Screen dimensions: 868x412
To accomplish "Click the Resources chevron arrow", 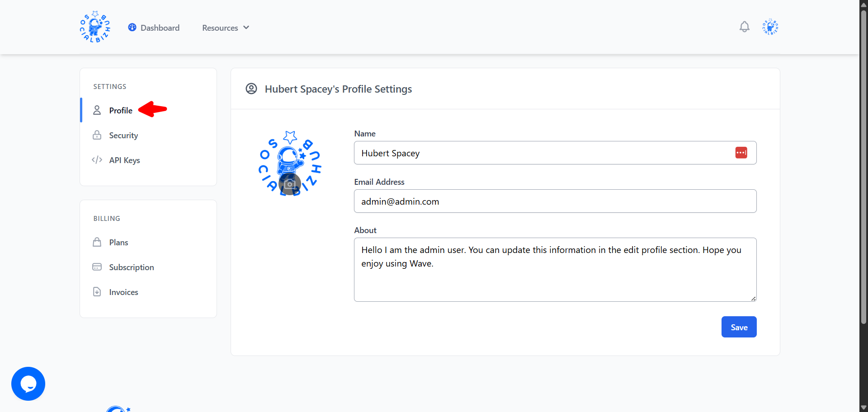I will point(246,28).
